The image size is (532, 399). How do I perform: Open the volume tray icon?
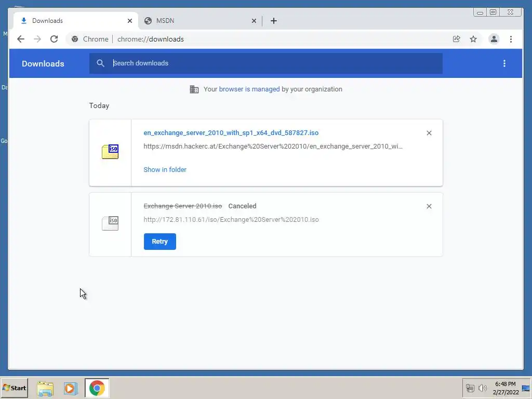coord(482,388)
